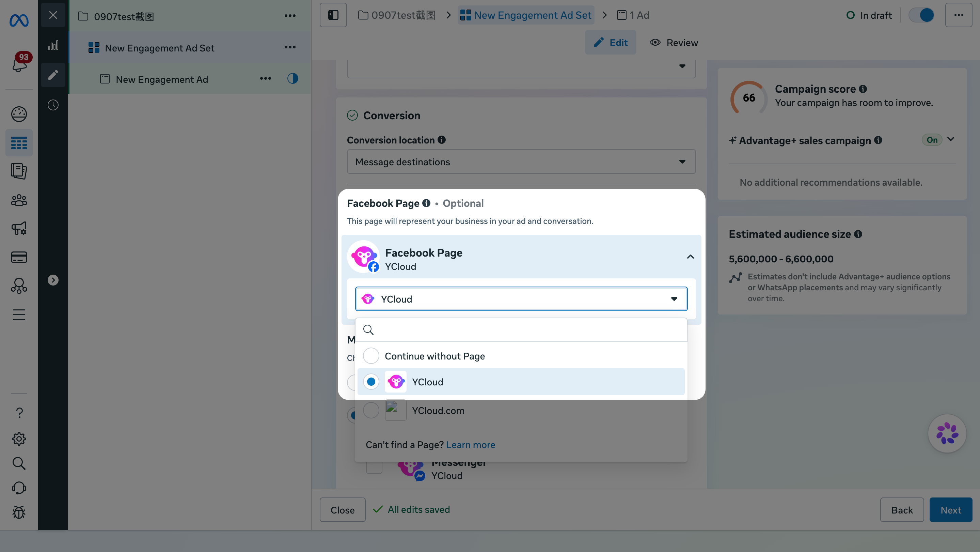980x552 pixels.
Task: Toggle the side panel layout icon
Action: click(x=333, y=15)
